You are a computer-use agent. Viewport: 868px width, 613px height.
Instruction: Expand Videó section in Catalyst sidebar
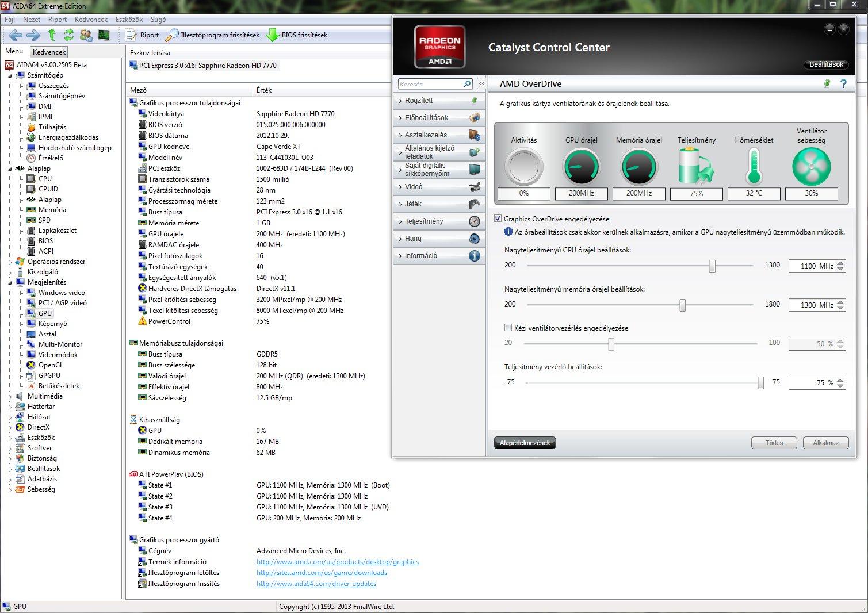coord(440,187)
